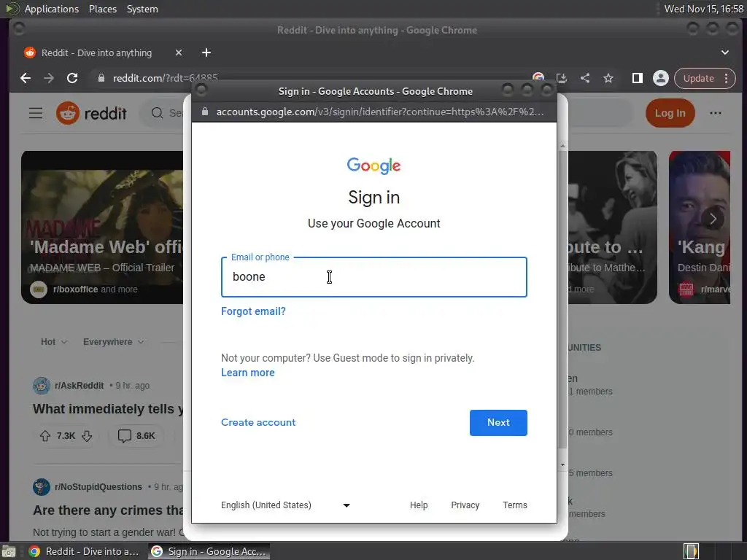Click the Next button
Screen dimensions: 747x560
pos(498,422)
